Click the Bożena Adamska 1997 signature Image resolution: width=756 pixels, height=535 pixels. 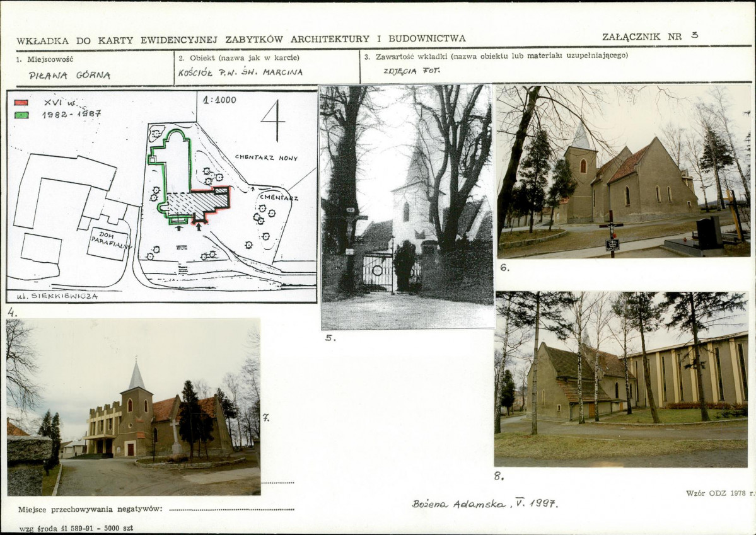[x=484, y=503]
